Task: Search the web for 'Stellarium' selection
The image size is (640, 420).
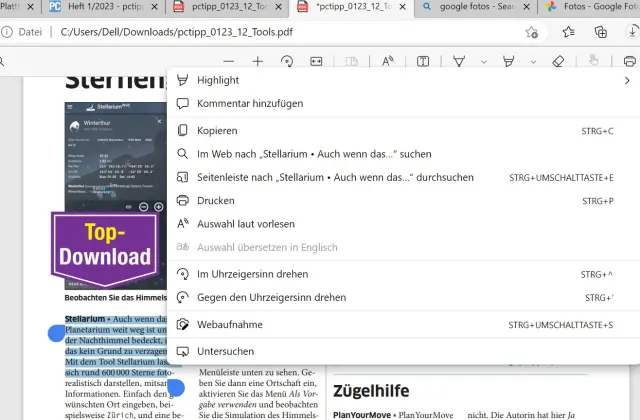Action: pyautogui.click(x=314, y=155)
